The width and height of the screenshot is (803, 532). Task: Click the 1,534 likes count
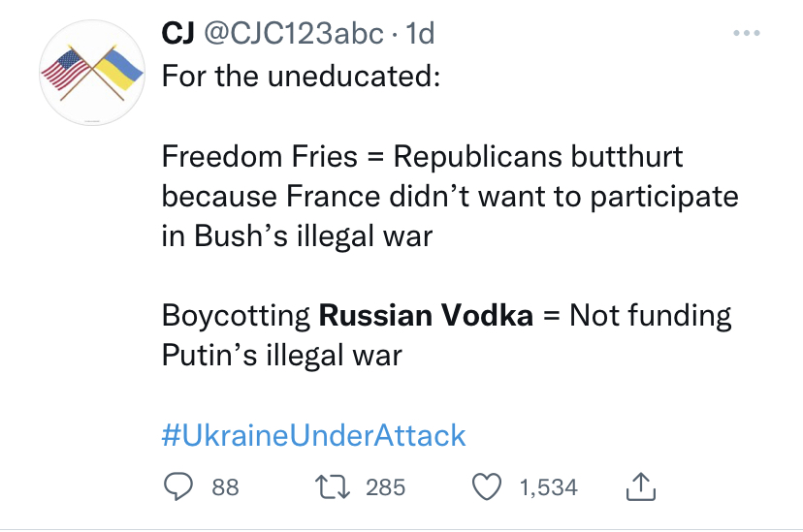549,487
